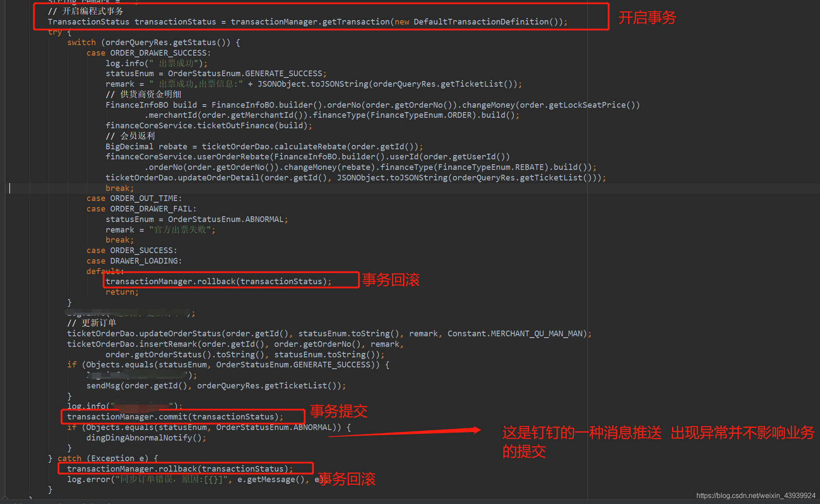The width and height of the screenshot is (820, 504).
Task: Click the rollback call above 'return;'
Action: pos(219,282)
